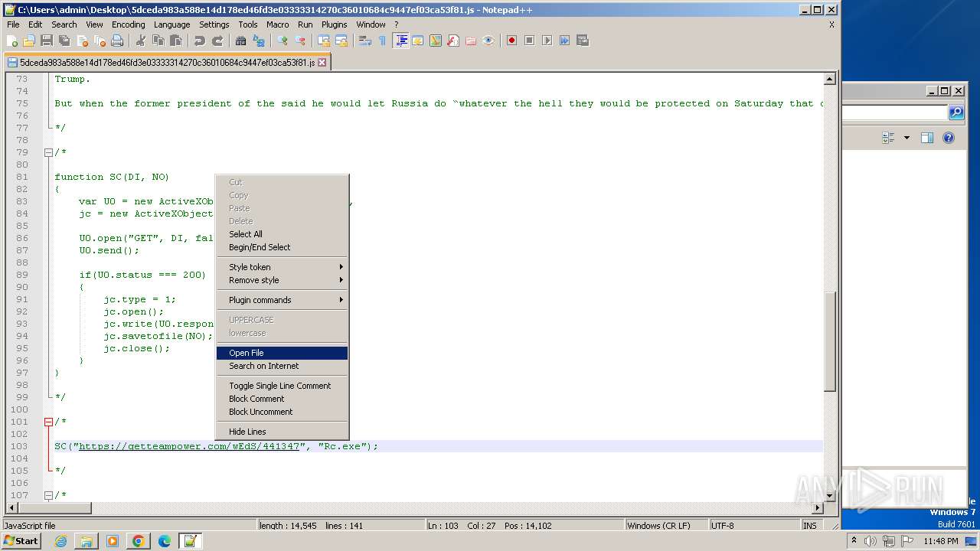Toggle the indent guide toolbar icon

click(400, 41)
